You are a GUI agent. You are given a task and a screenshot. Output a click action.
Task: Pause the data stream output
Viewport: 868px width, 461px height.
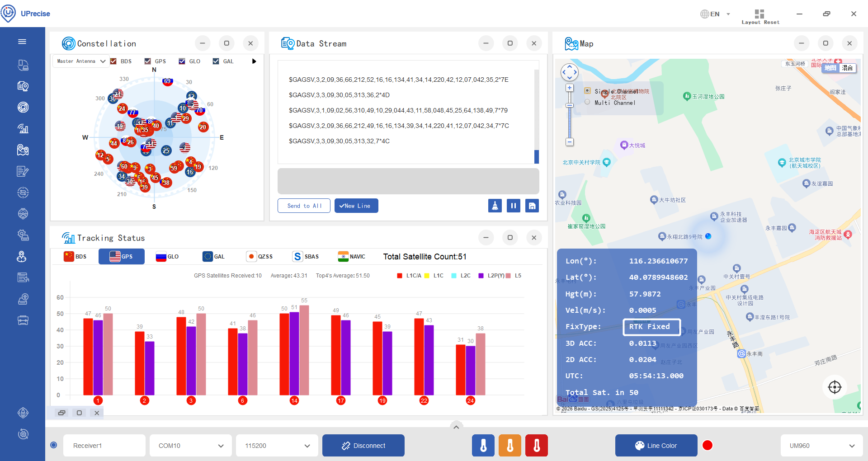click(x=514, y=206)
